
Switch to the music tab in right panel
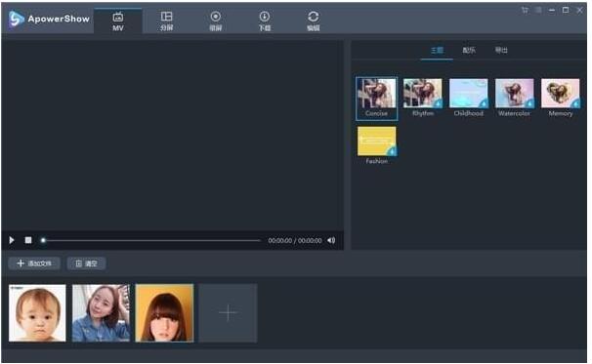coord(469,50)
